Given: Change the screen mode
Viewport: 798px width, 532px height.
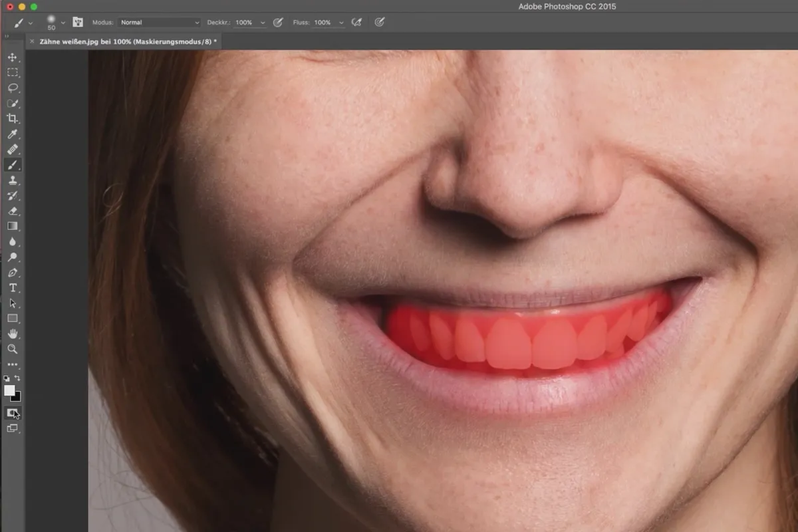Looking at the screenshot, I should [x=13, y=428].
